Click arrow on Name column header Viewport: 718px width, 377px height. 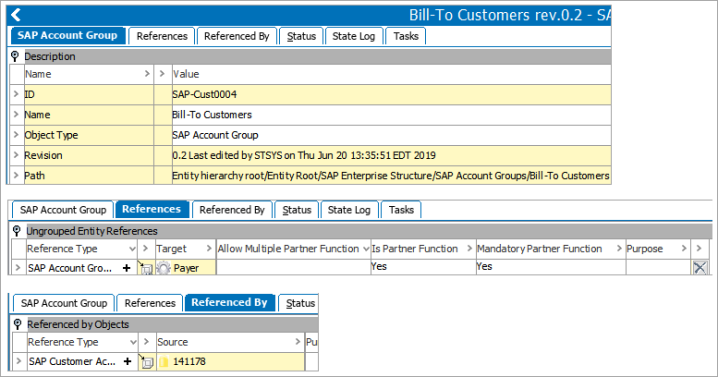coord(147,73)
